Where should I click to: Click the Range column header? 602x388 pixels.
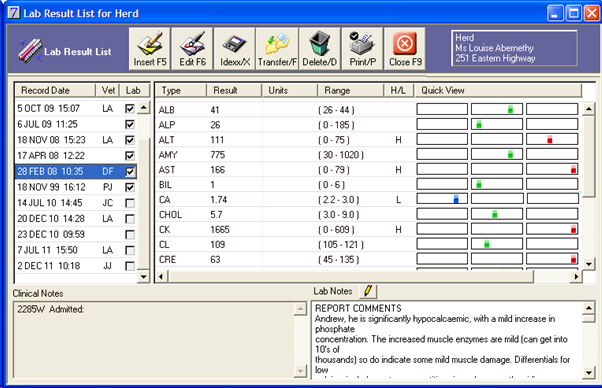click(x=351, y=91)
